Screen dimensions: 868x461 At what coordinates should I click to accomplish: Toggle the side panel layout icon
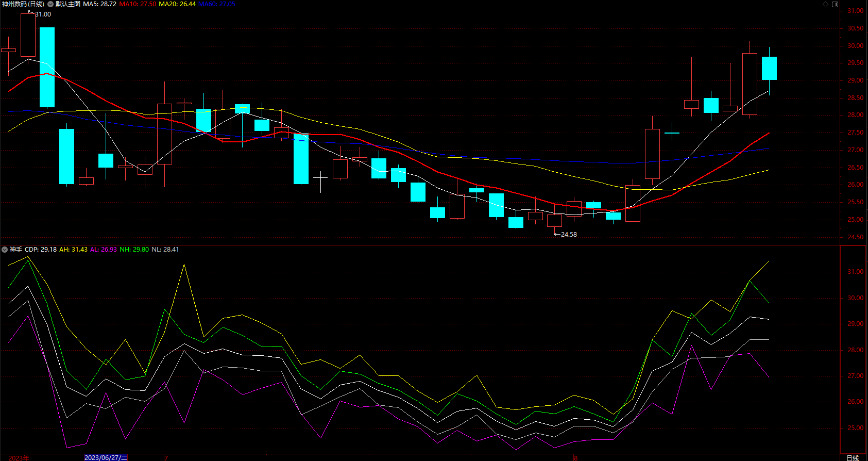pos(835,4)
